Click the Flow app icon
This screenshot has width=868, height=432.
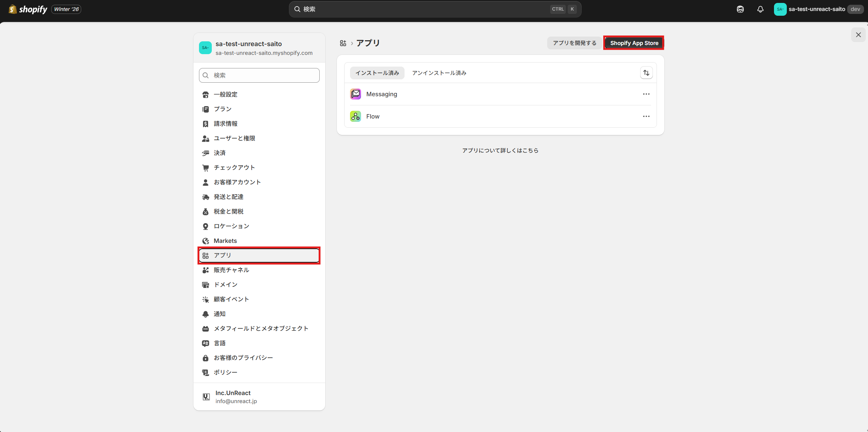(355, 116)
